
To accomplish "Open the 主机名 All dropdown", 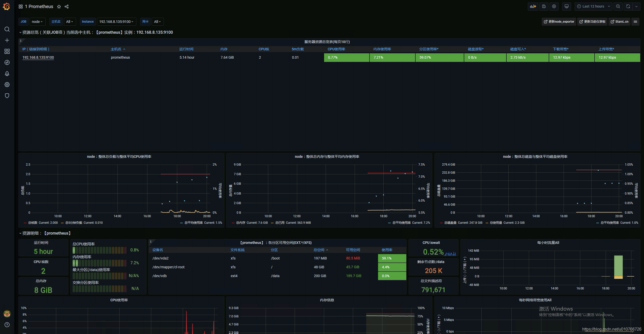I will 70,22.
